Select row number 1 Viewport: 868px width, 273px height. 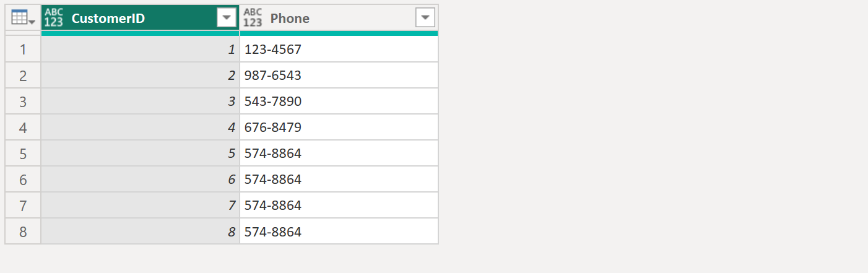click(23, 50)
